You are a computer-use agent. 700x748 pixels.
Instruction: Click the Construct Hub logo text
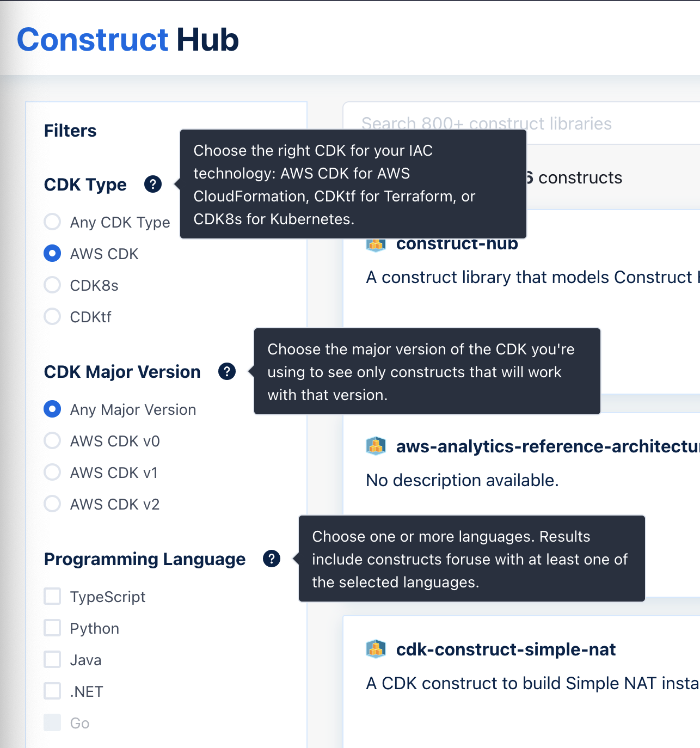(127, 40)
